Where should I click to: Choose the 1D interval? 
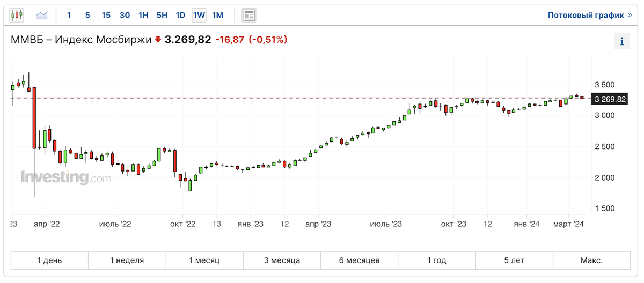pyautogui.click(x=180, y=15)
